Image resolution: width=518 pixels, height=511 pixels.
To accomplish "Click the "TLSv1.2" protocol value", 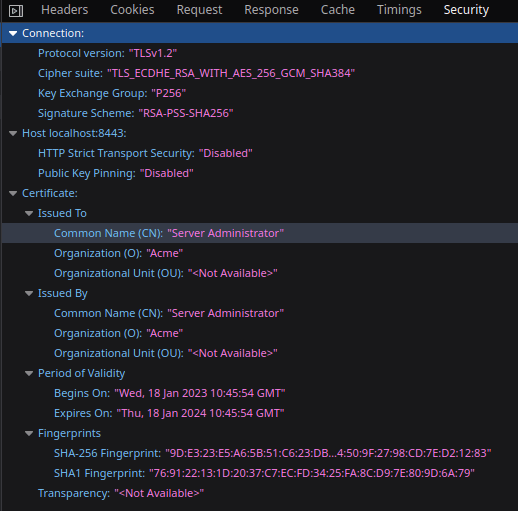I will pos(153,53).
